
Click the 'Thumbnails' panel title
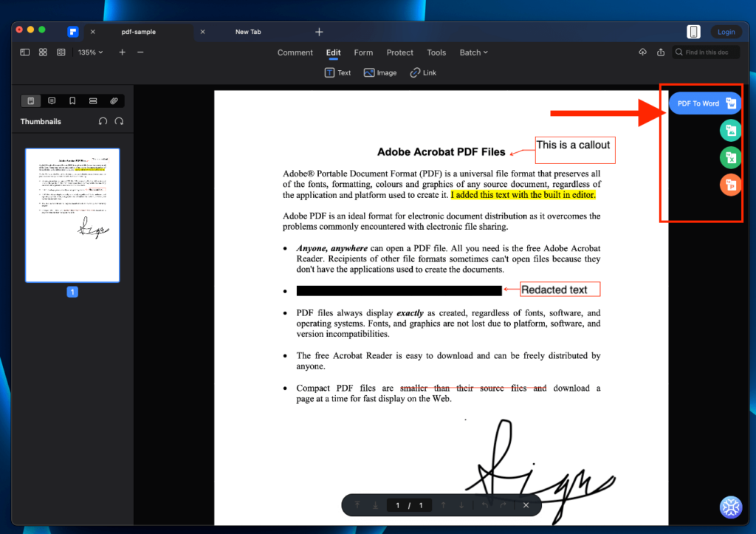41,122
